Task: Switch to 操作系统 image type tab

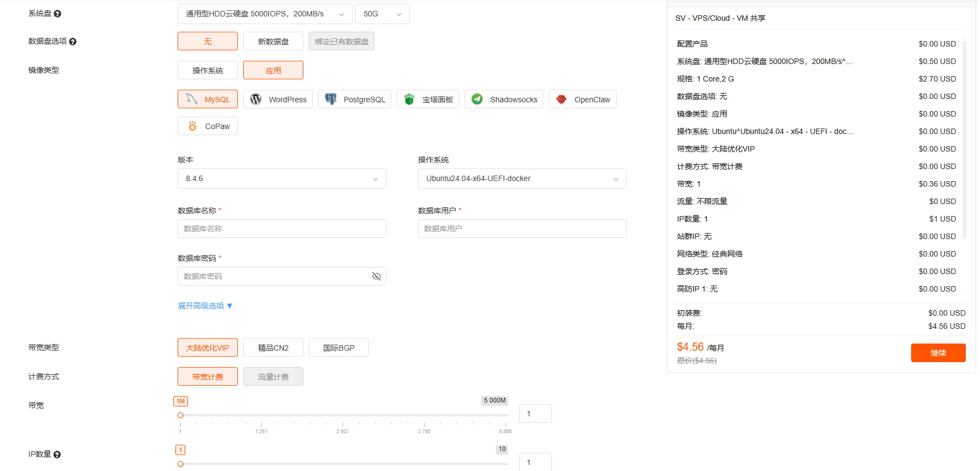Action: tap(208, 71)
